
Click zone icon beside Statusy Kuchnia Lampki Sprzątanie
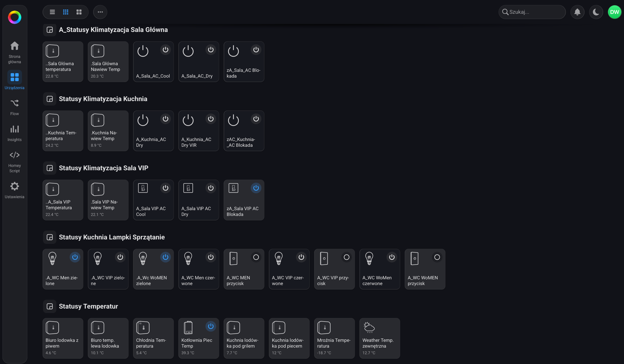tap(50, 237)
